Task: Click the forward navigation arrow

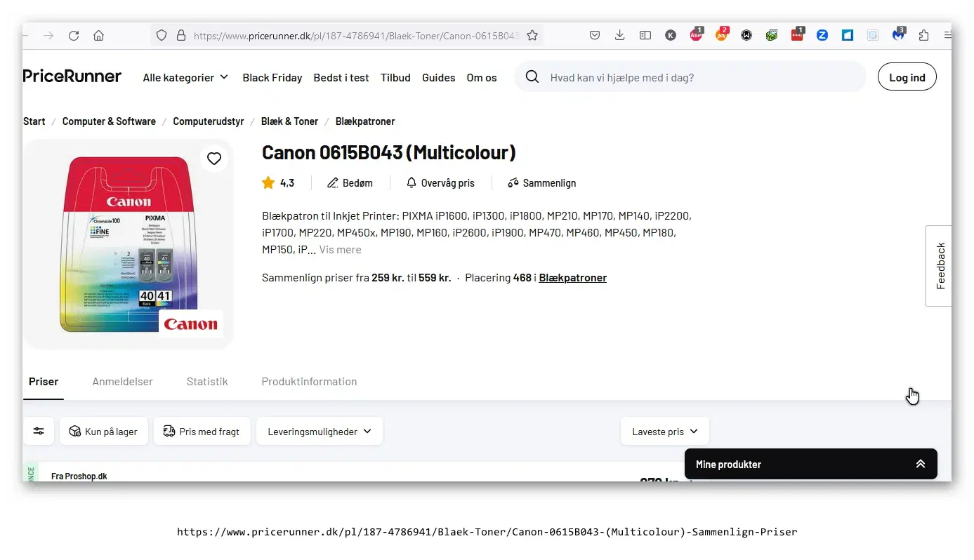Action: tap(48, 36)
